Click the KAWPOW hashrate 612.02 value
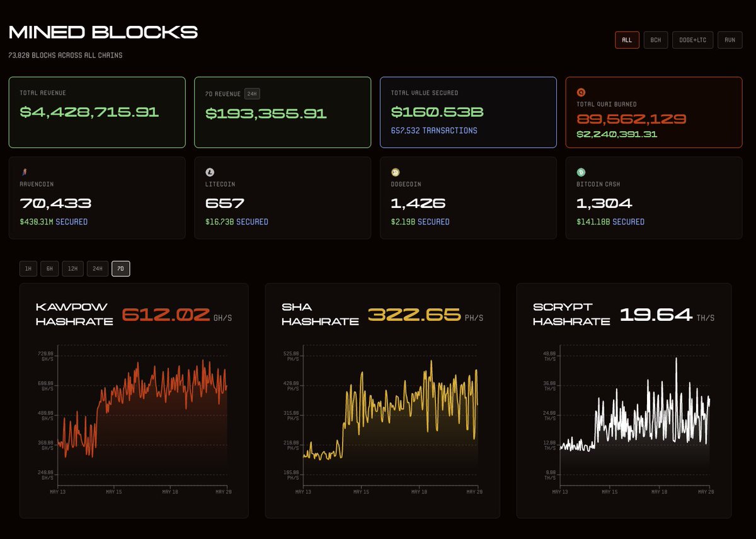The width and height of the screenshot is (756, 539). pos(165,314)
